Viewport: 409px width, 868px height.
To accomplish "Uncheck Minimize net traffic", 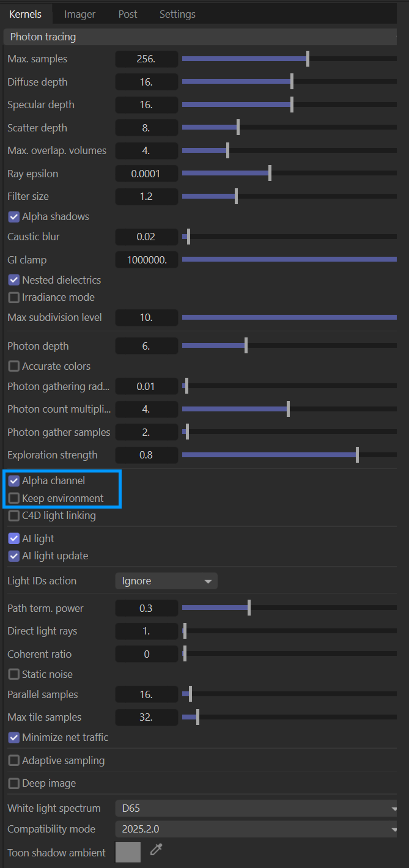I will click(14, 737).
